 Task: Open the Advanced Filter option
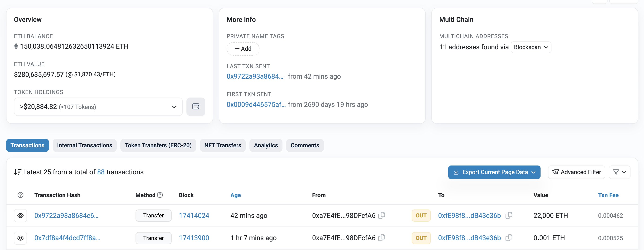[x=576, y=172]
